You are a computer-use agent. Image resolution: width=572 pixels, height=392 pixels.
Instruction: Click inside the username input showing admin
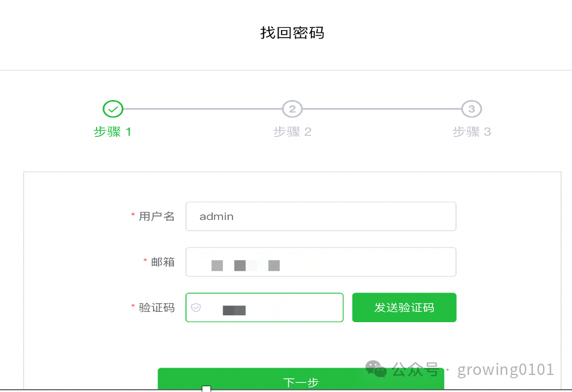point(321,216)
